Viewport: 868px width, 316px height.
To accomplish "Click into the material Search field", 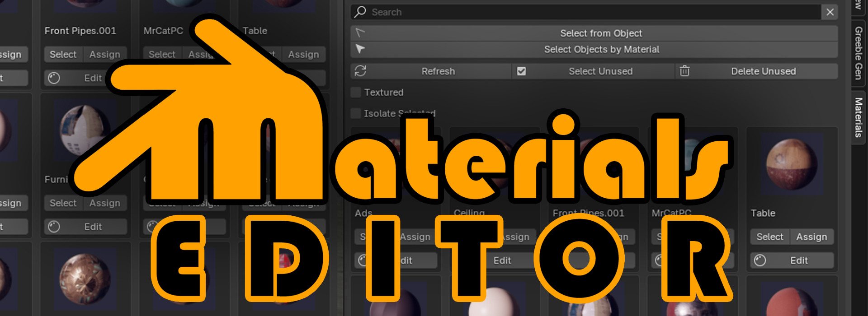I will (585, 12).
